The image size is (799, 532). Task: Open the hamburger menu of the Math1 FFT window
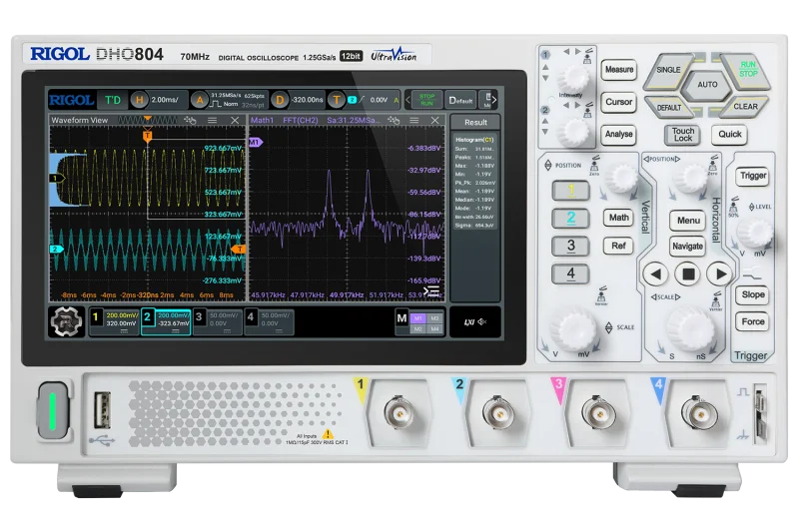(414, 120)
